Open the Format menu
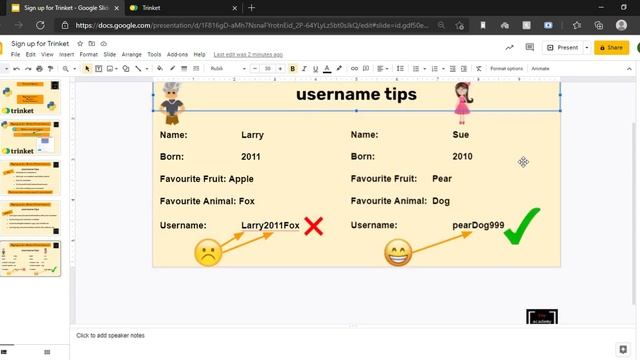Screen dimensions: 640x360 (x=89, y=54)
